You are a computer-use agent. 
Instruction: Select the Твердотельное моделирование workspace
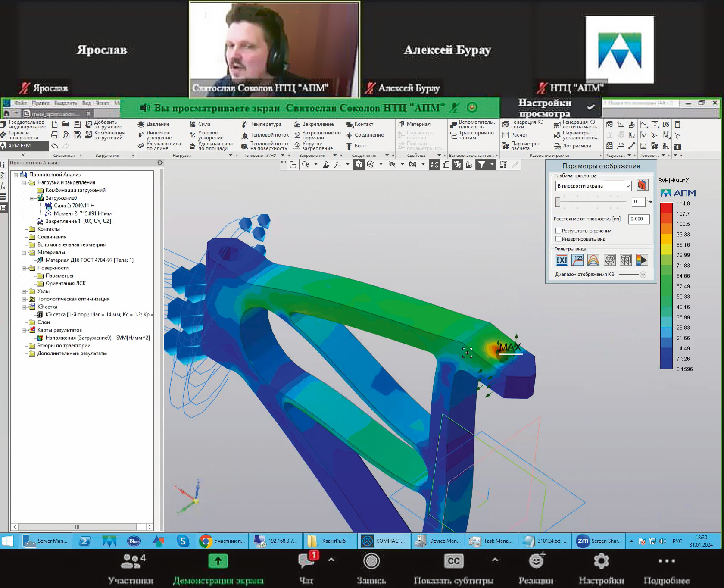24,125
